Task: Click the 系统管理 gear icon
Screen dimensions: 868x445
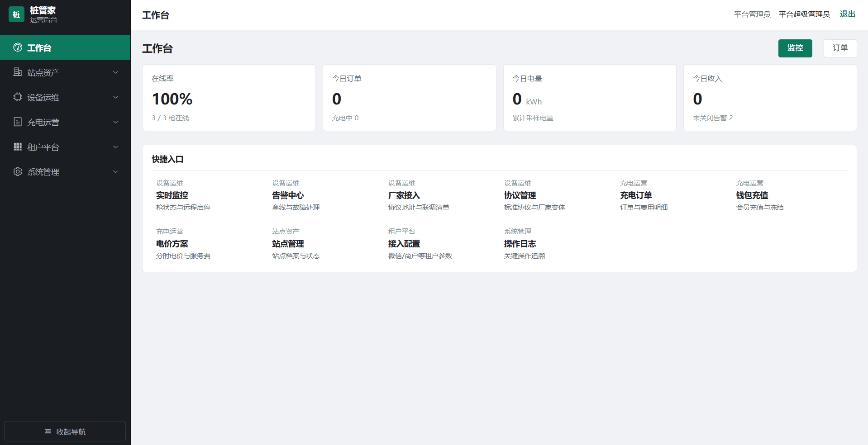Action: 18,172
